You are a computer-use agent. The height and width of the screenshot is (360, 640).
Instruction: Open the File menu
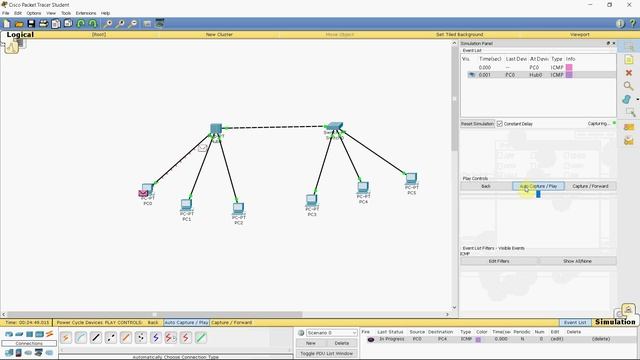tap(6, 13)
